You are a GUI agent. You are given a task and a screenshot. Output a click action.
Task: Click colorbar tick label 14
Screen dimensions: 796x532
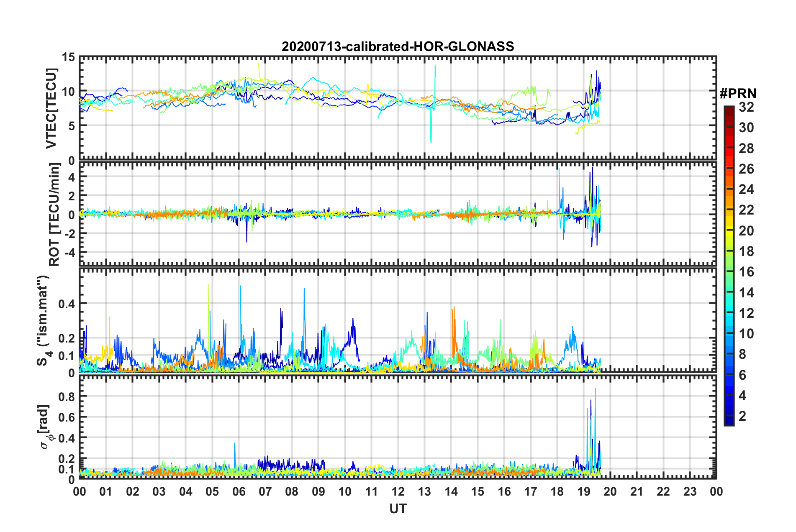(746, 293)
